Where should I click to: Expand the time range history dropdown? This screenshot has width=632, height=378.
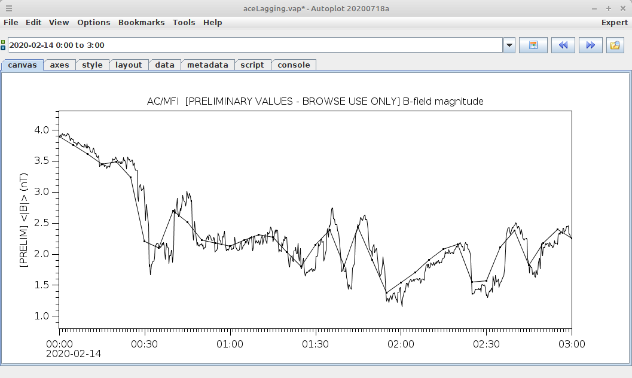(x=509, y=45)
